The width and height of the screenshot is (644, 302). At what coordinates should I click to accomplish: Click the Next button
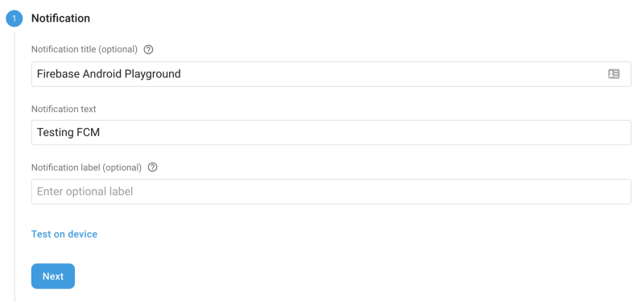tap(53, 276)
